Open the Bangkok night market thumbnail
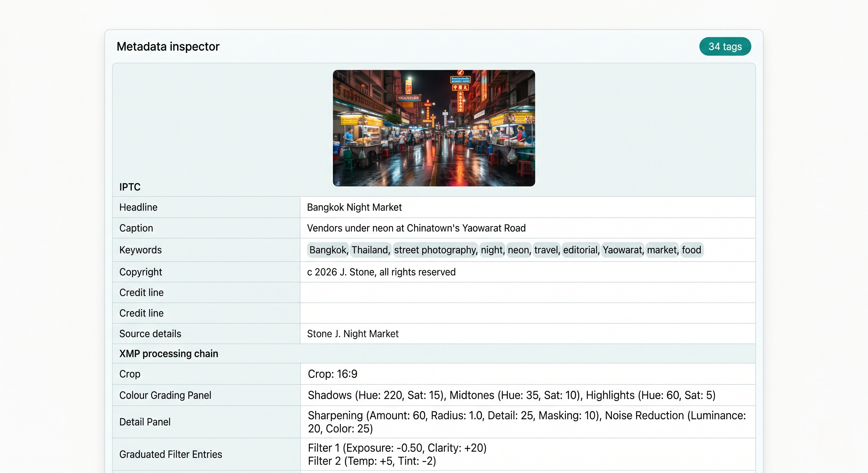The width and height of the screenshot is (868, 473). click(434, 128)
